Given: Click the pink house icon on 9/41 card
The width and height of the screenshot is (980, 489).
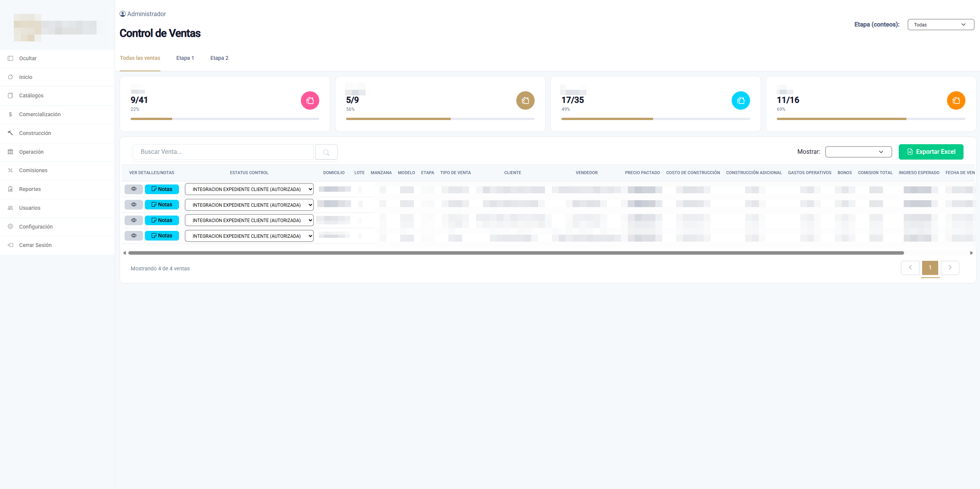Looking at the screenshot, I should click(x=310, y=100).
